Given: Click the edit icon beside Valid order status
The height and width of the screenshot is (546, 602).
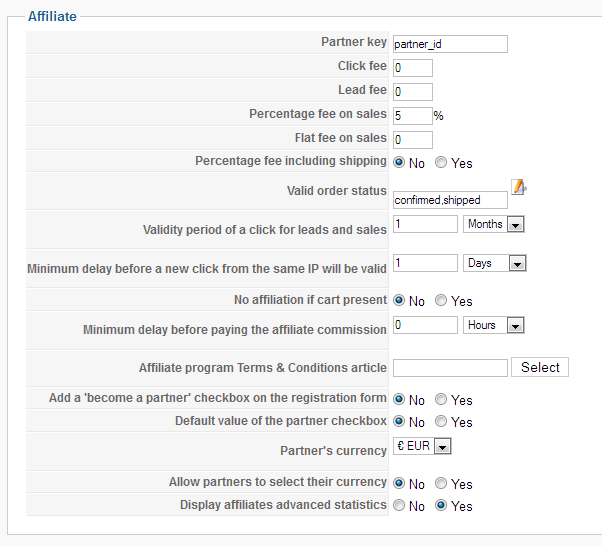Looking at the screenshot, I should click(518, 187).
